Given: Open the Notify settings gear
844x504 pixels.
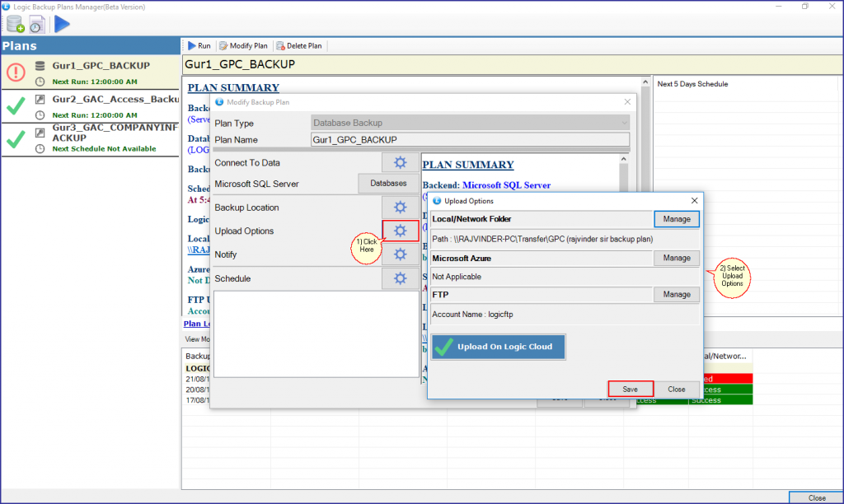Looking at the screenshot, I should 400,254.
